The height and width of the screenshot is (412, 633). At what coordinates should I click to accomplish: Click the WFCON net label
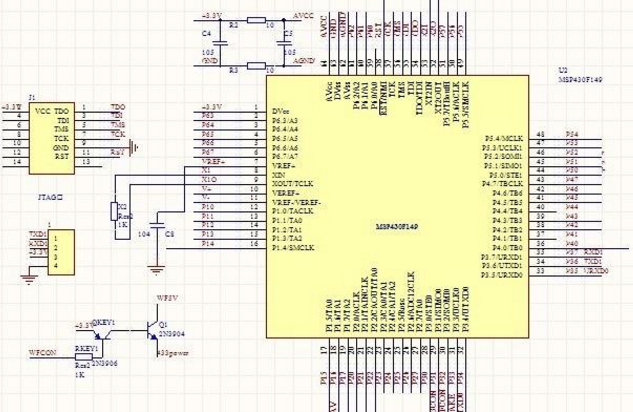point(42,352)
